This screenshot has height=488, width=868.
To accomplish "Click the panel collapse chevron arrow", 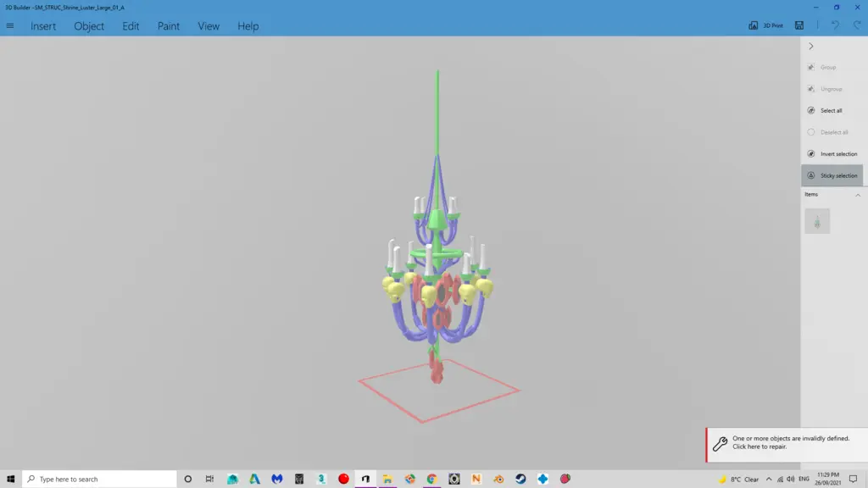I will pos(811,46).
